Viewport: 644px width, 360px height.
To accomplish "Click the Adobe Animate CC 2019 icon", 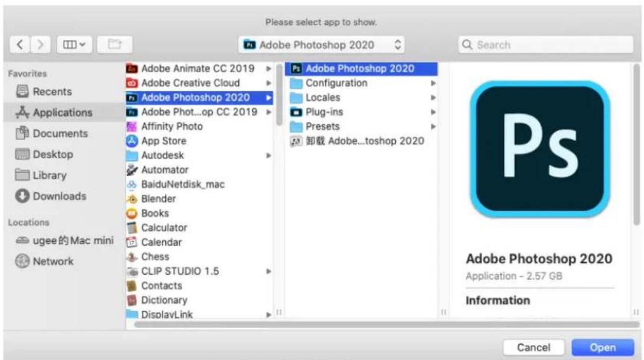I will pyautogui.click(x=132, y=69).
